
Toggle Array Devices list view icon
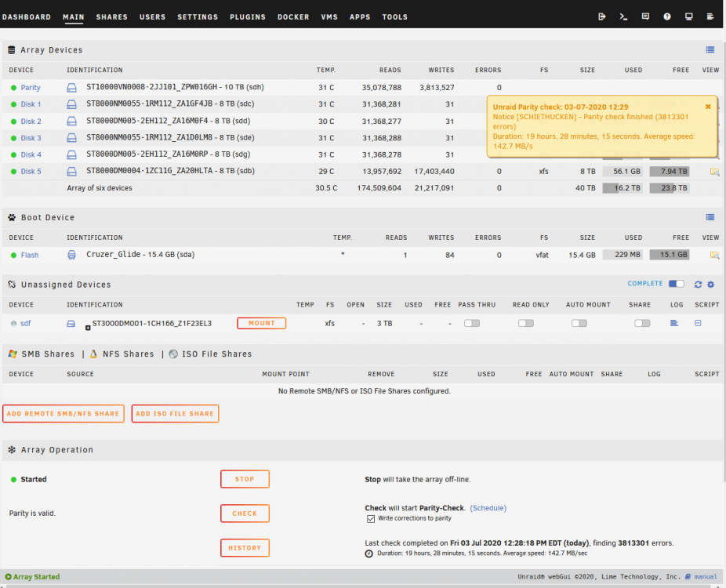coord(710,49)
